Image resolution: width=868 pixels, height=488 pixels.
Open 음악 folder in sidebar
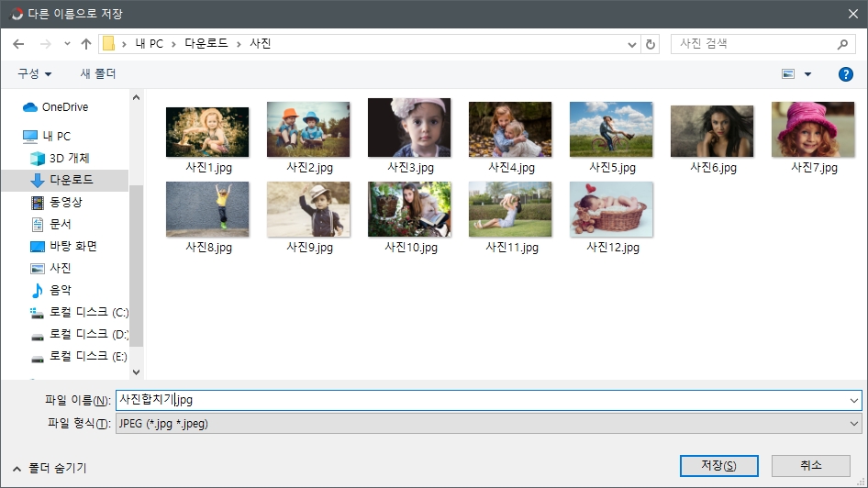51,290
